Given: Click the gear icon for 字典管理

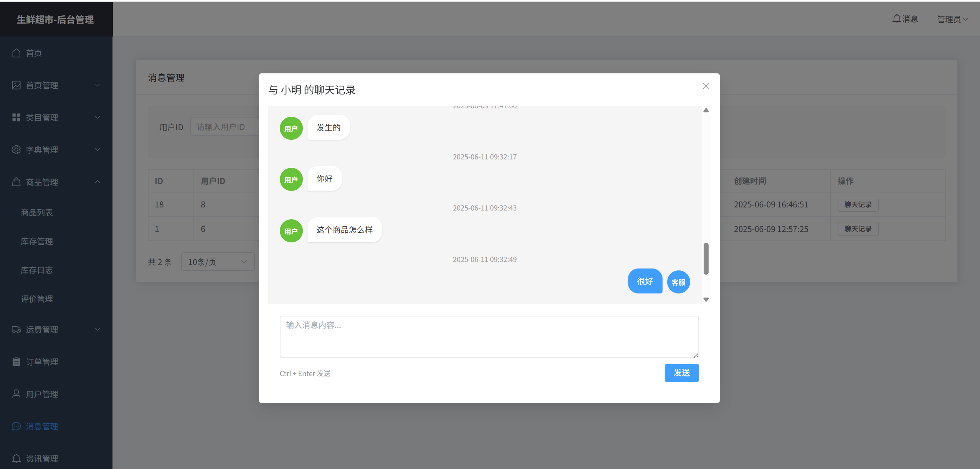Looking at the screenshot, I should coord(16,150).
